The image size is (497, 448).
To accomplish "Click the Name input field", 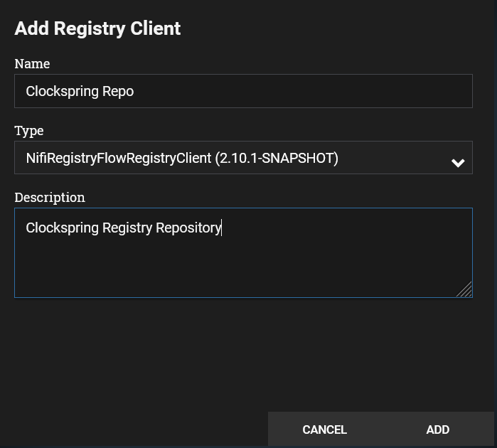I will 243,91.
